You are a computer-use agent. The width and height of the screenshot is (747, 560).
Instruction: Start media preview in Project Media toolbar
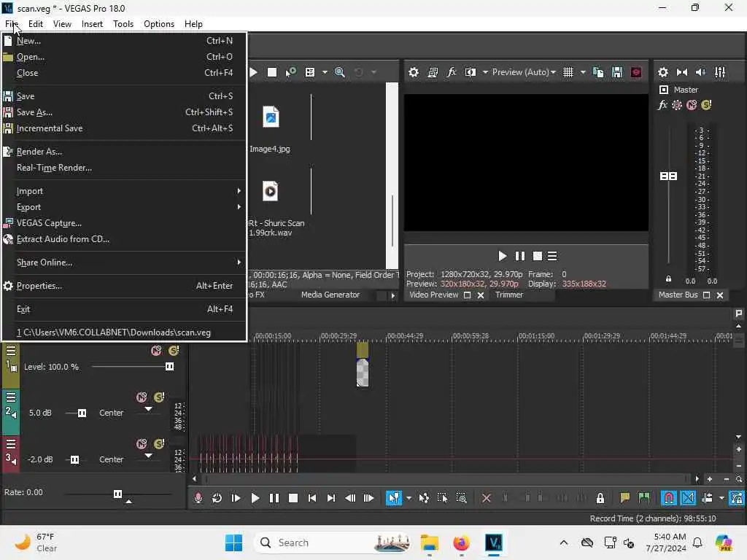pyautogui.click(x=253, y=72)
